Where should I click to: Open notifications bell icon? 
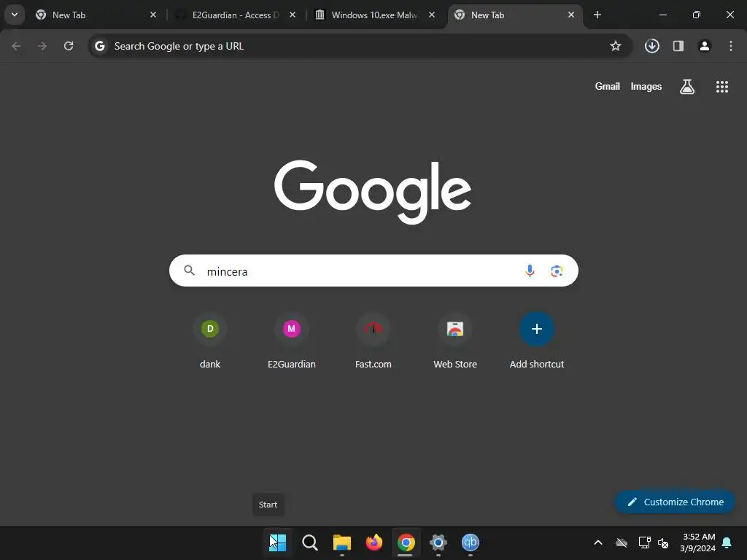pyautogui.click(x=727, y=542)
